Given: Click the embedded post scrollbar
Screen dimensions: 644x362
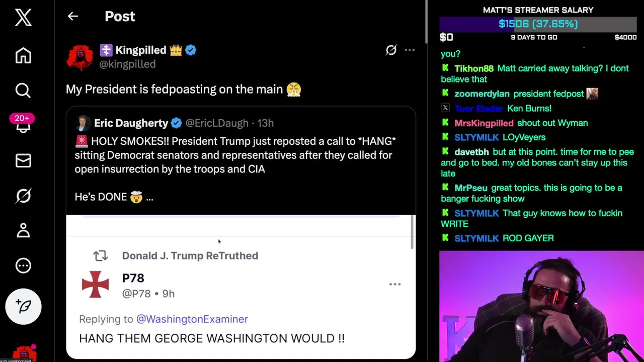Looking at the screenshot, I should 413,231.
